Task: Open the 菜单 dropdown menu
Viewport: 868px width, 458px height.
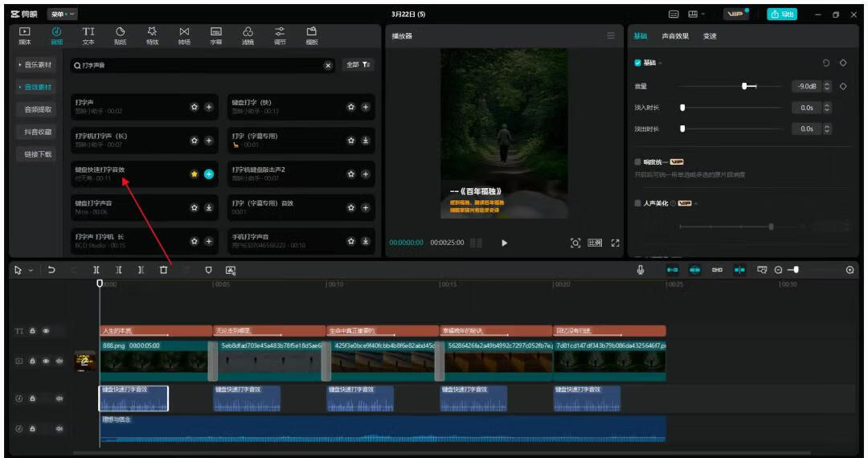Action: pos(62,14)
